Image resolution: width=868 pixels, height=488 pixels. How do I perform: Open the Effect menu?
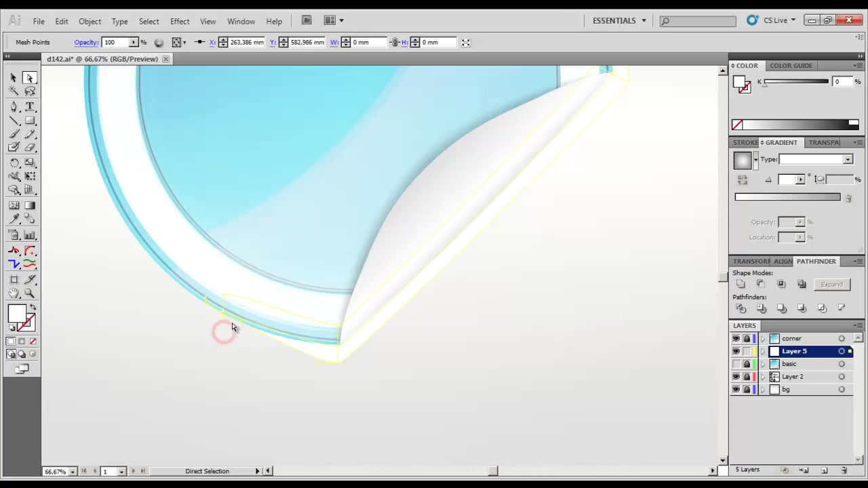point(180,21)
